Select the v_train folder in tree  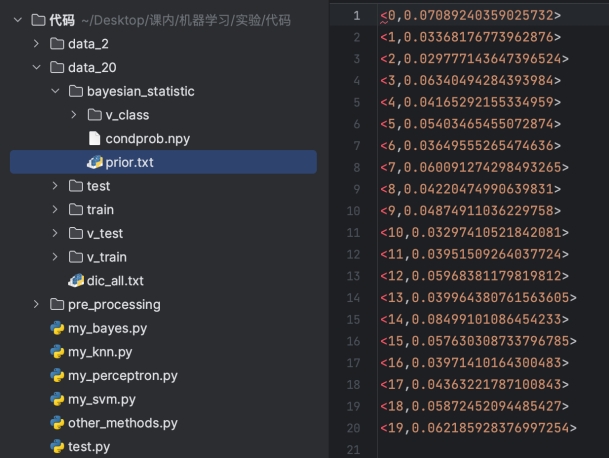tap(108, 257)
